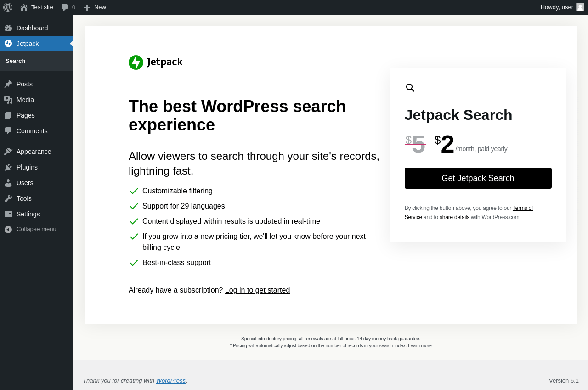The height and width of the screenshot is (390, 588).
Task: Click the Pages icon in sidebar
Action: click(x=8, y=115)
